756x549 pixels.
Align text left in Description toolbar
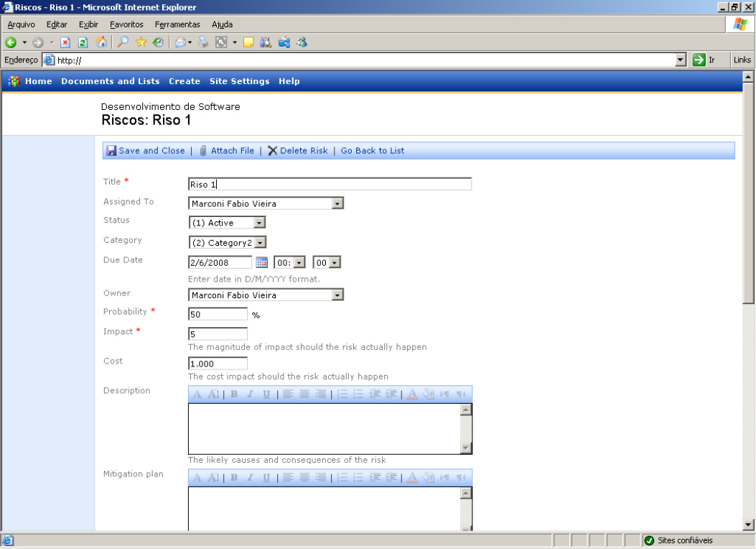[x=288, y=394]
